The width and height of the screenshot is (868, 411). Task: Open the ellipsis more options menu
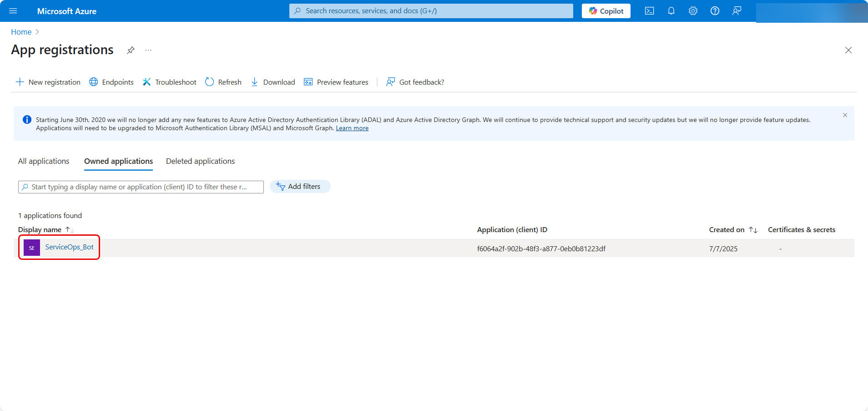coord(148,50)
